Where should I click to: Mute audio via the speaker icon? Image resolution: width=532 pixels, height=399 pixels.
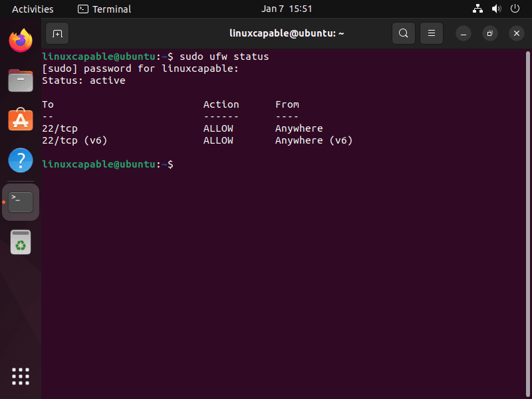(496, 9)
